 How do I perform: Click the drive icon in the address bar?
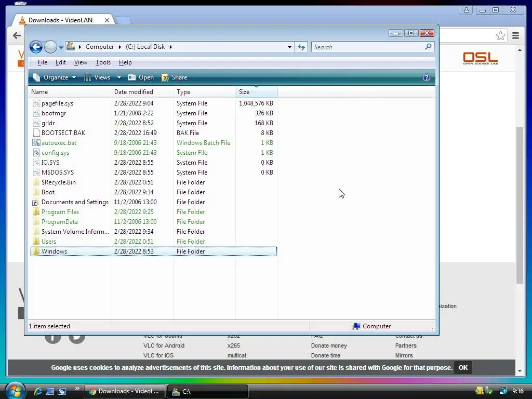pyautogui.click(x=71, y=46)
